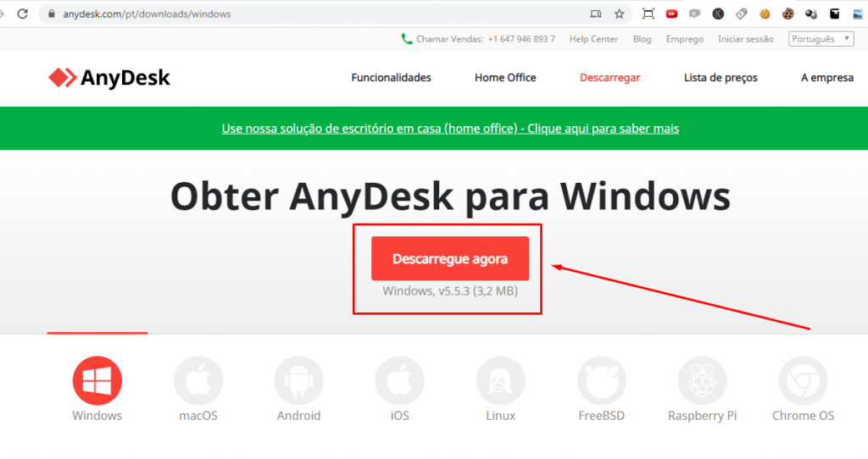Open the Funcionalidades menu
The image size is (868, 459).
click(x=392, y=78)
